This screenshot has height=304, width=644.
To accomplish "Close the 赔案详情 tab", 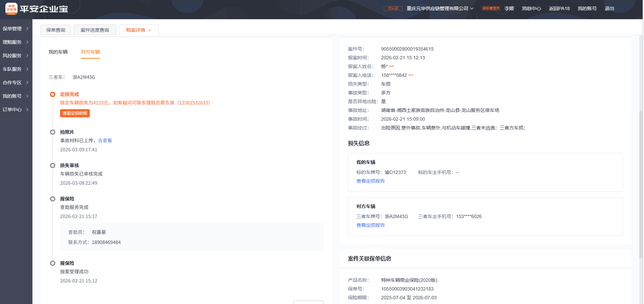I will (150, 30).
